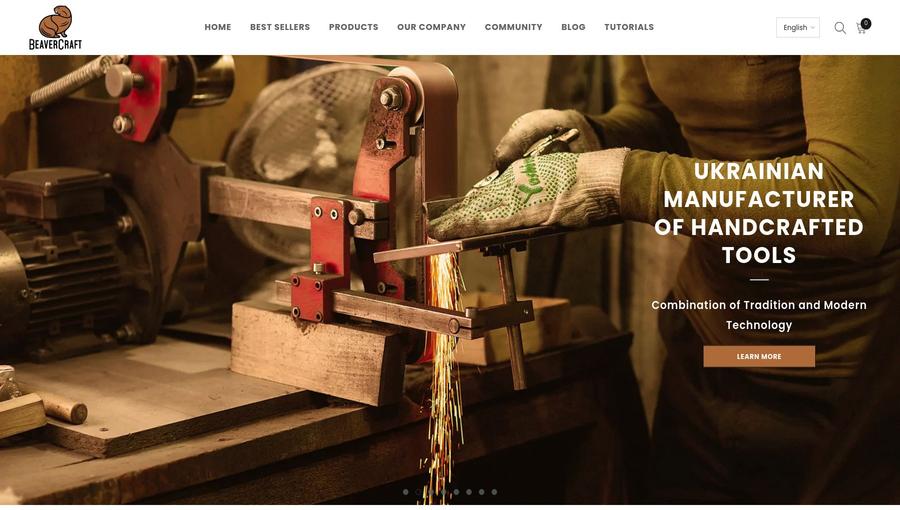Open the shopping cart icon
900x510 pixels.
click(x=861, y=28)
